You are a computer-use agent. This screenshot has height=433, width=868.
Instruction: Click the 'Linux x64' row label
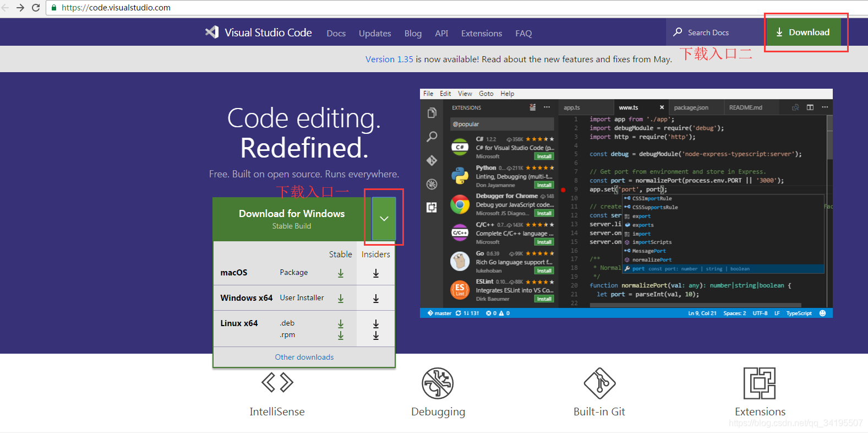[239, 323]
